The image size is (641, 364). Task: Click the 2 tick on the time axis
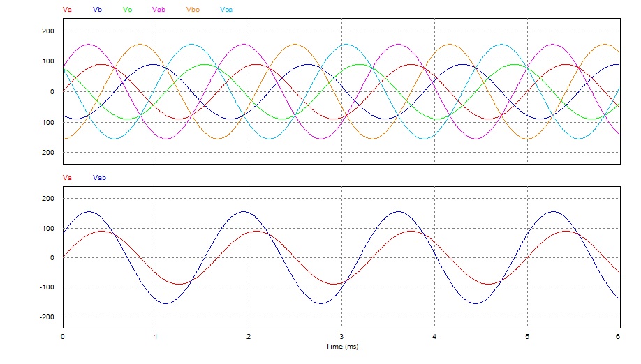point(249,337)
